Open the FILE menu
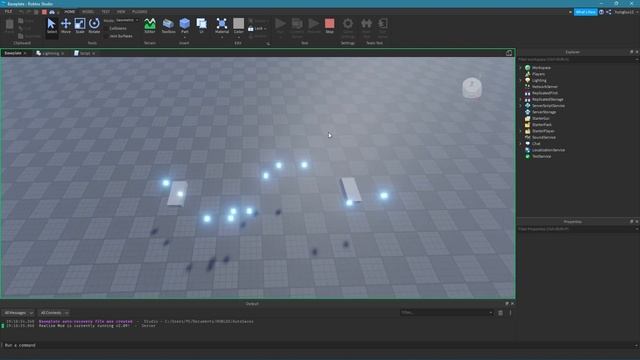The image size is (640, 360). (x=8, y=12)
